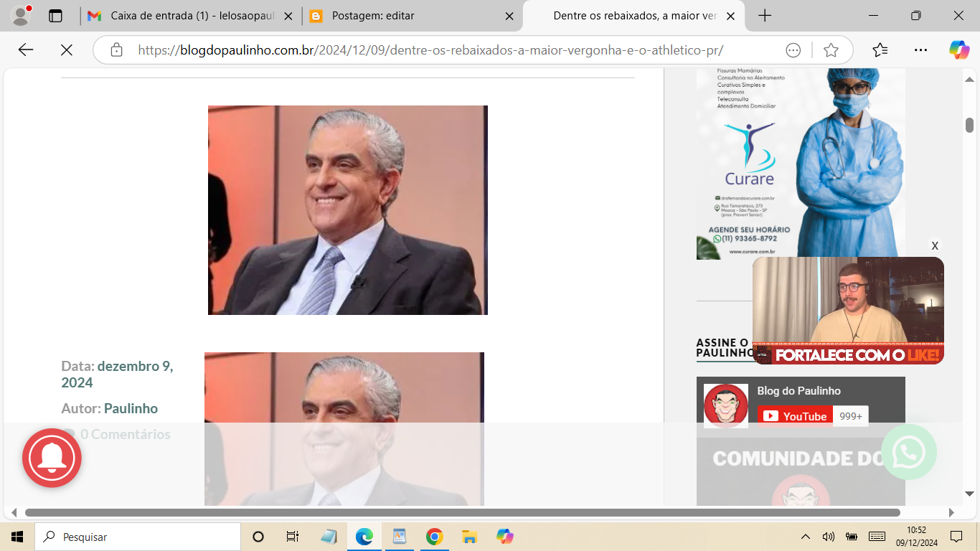Screen dimensions: 980x551
Task: Open the address bar ellipsis options icon
Action: [x=793, y=50]
